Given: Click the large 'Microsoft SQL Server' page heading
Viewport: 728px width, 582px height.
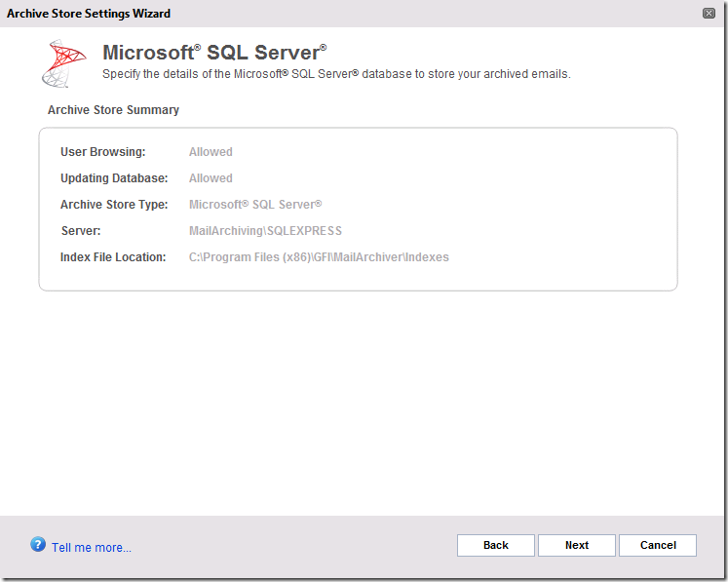Looking at the screenshot, I should 214,53.
